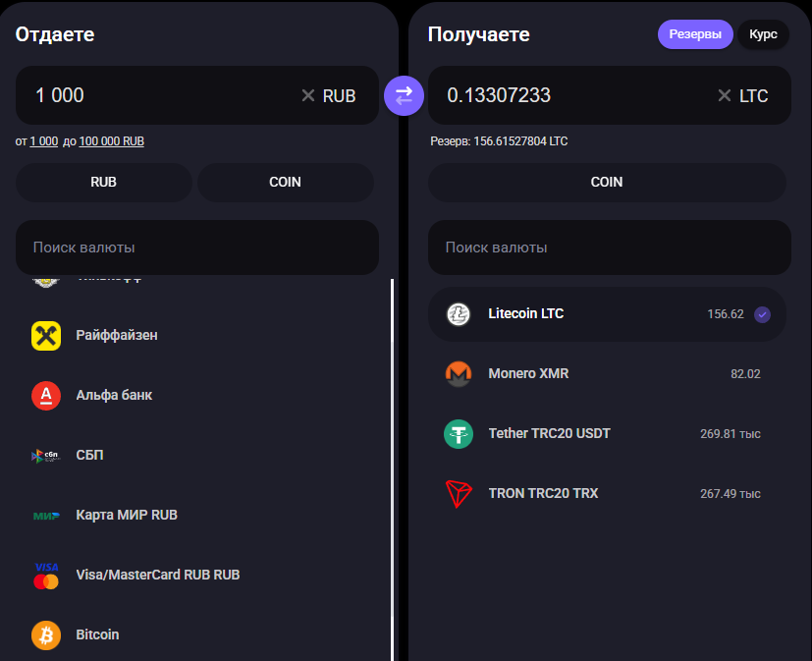Focus the left Поиск валюты search field
Image resolution: width=812 pixels, height=661 pixels.
tap(197, 248)
